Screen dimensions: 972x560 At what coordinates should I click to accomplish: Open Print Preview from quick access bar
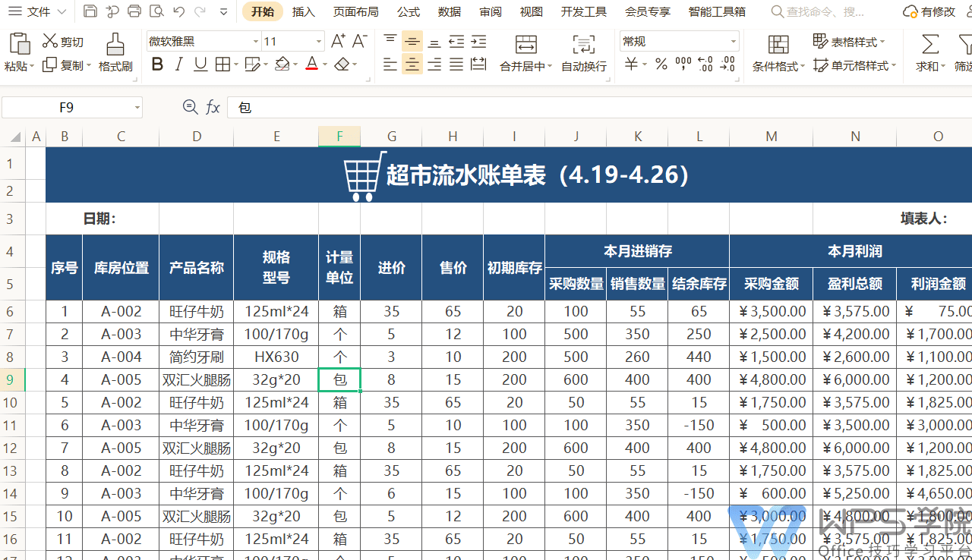click(156, 11)
